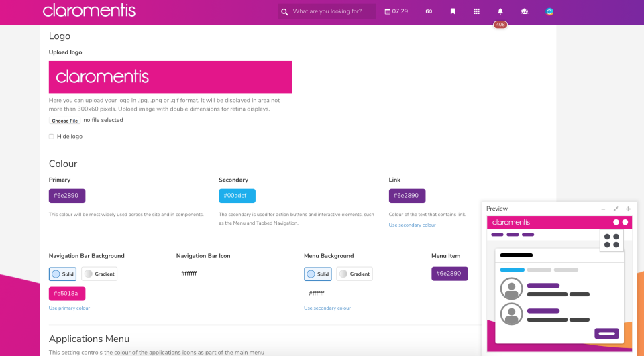Click 'Use secondary colour' under Menu Background

327,308
